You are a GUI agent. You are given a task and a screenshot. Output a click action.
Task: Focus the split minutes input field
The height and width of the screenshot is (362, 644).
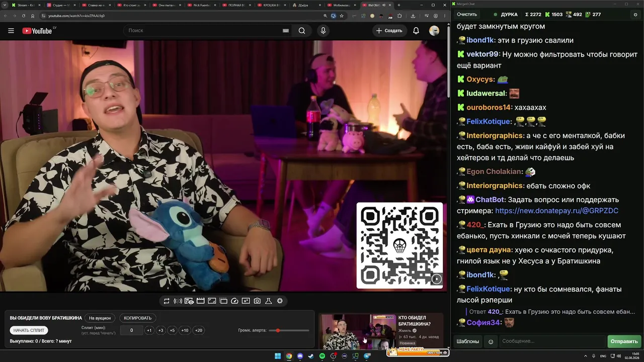[131, 330]
